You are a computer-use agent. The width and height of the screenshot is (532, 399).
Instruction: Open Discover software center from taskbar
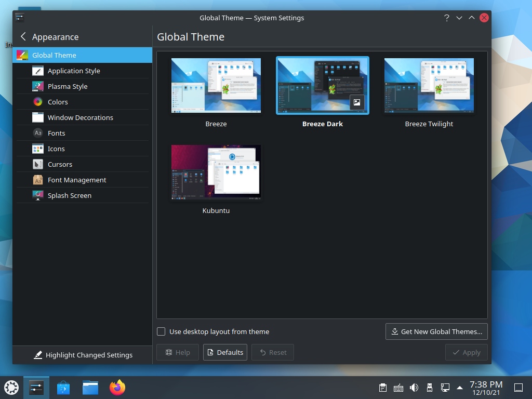[63, 388]
